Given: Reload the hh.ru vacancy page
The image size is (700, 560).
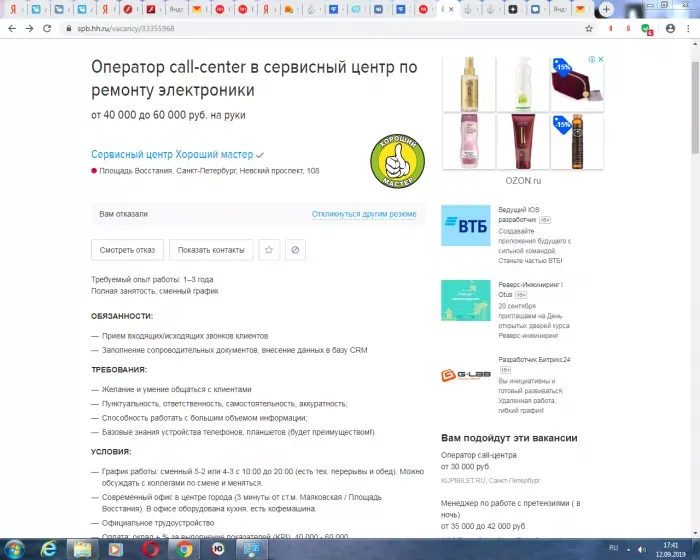Looking at the screenshot, I should coord(47,29).
